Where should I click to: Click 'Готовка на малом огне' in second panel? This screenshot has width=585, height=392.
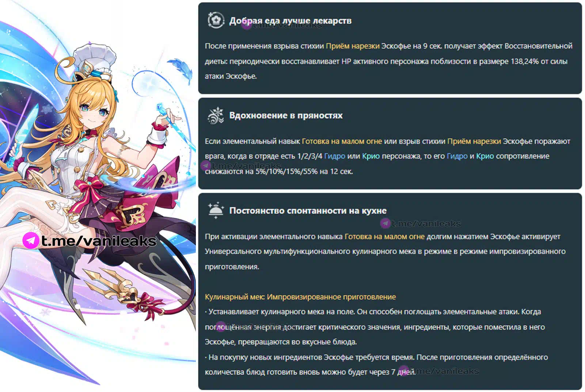pos(342,141)
